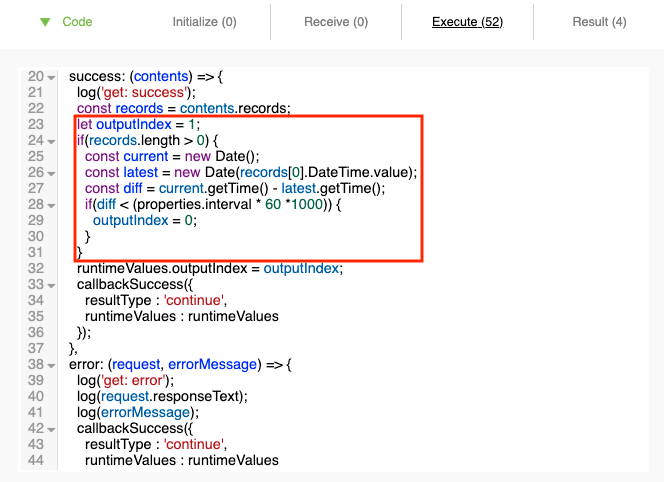
Task: Fold the code block at line 20
Action: click(x=51, y=78)
